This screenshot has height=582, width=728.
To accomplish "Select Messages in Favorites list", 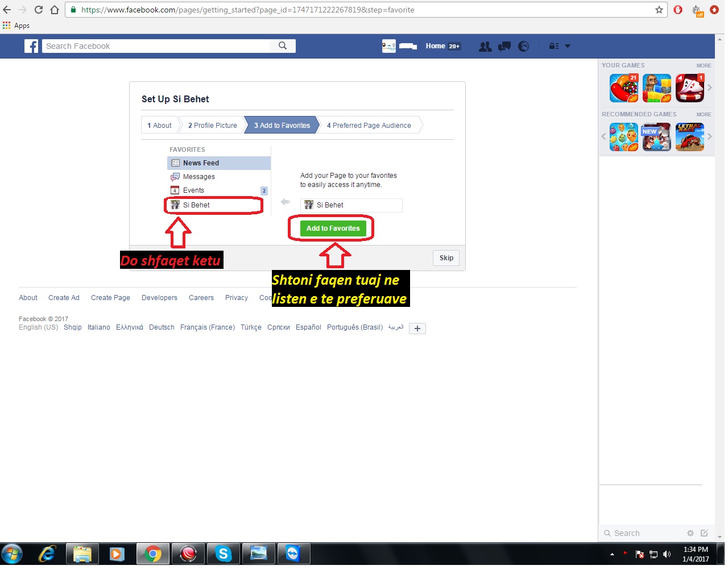I will click(219, 177).
